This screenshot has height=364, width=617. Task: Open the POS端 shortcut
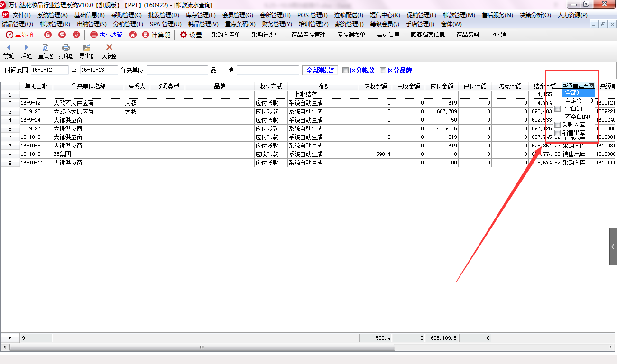[499, 35]
